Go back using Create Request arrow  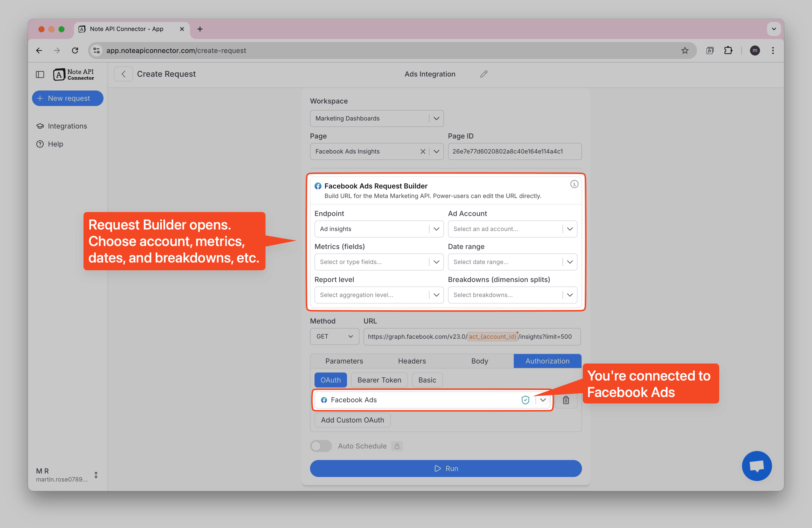pyautogui.click(x=123, y=74)
